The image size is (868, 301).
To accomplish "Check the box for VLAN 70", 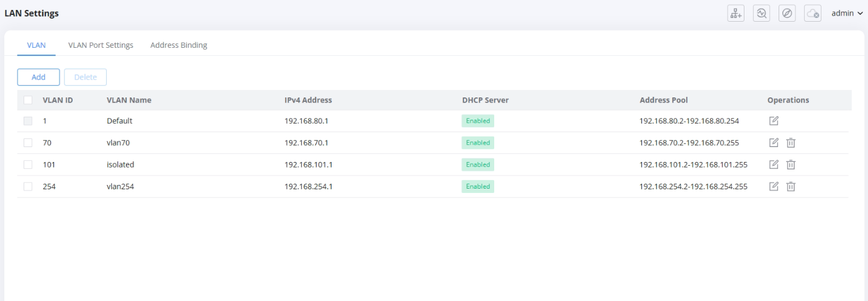I will point(28,143).
